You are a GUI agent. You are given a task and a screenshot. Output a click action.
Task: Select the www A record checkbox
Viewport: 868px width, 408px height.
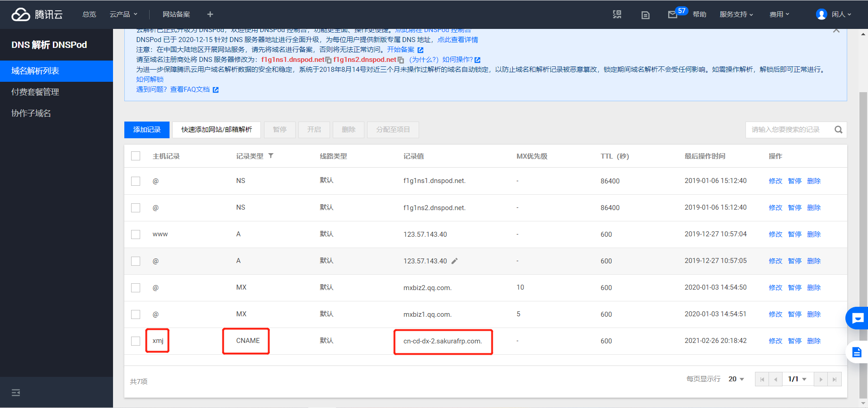pos(136,234)
